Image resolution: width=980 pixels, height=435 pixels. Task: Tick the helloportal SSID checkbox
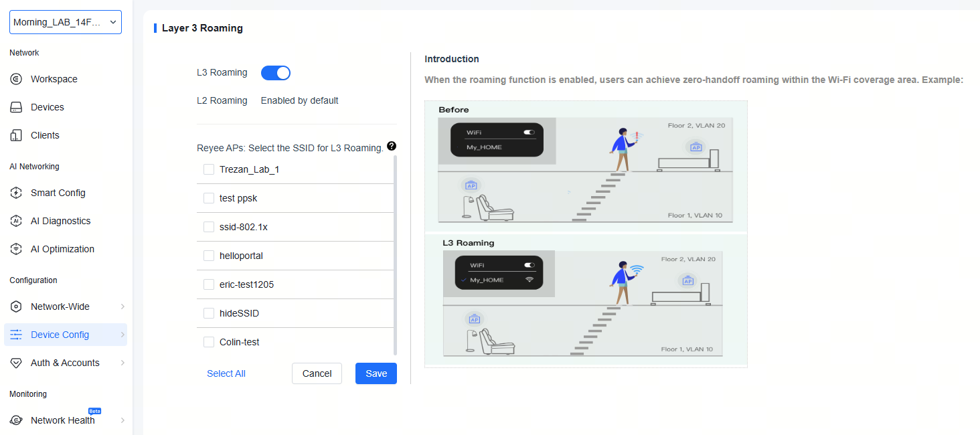click(209, 256)
